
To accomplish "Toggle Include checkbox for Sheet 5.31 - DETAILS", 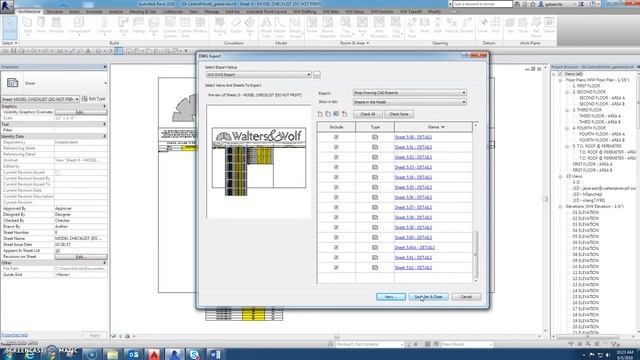I will tap(336, 147).
